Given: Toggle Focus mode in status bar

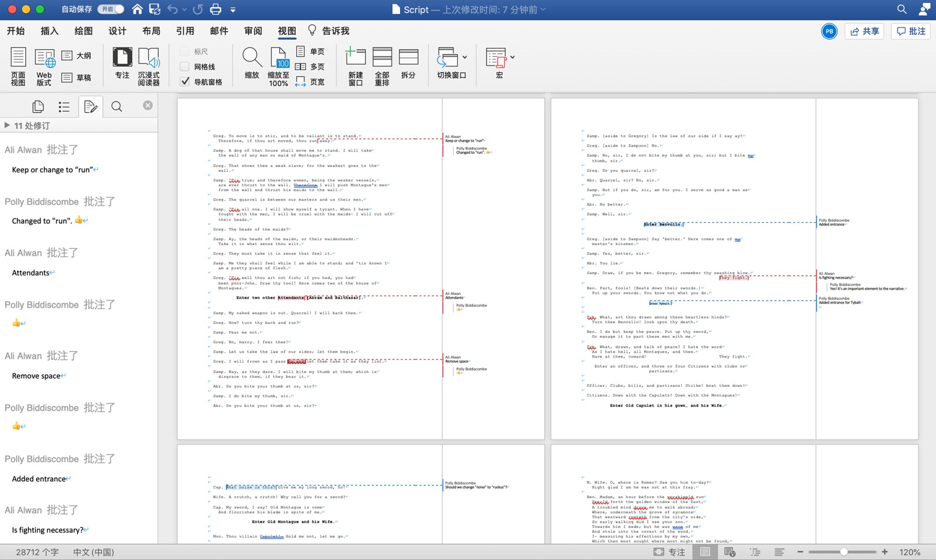Looking at the screenshot, I should tap(669, 552).
